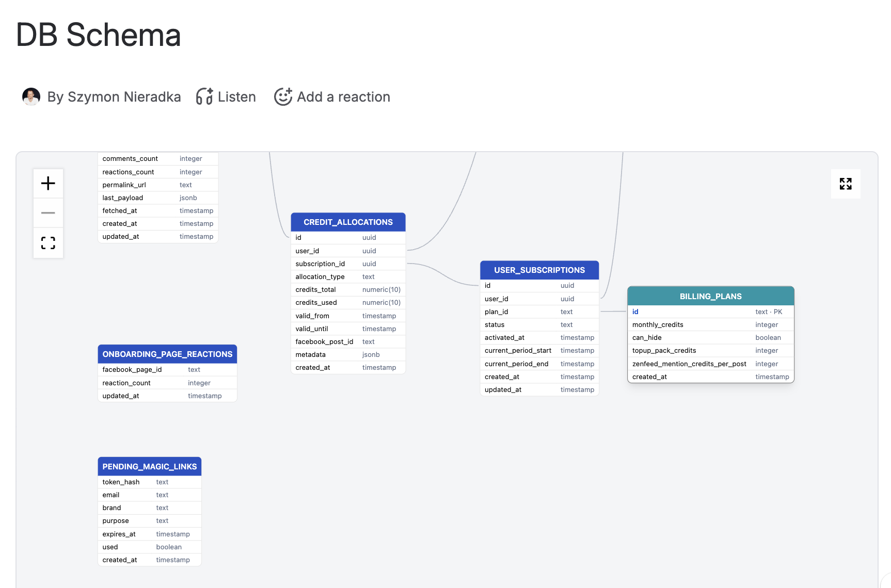Click facebook_post_id field row
This screenshot has width=891, height=588.
click(348, 341)
